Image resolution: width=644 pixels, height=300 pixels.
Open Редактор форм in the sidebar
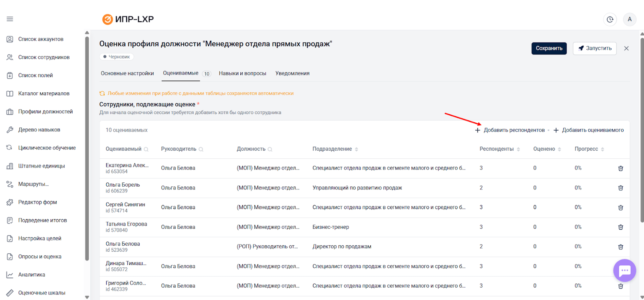point(38,202)
